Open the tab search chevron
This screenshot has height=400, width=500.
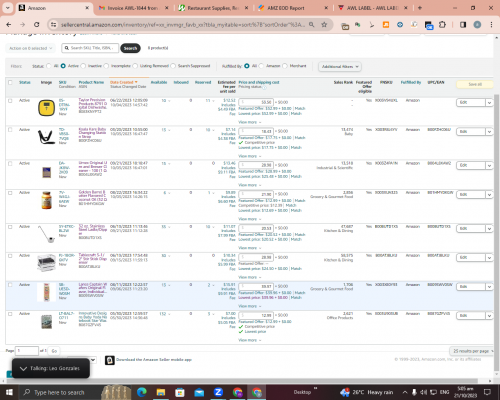[x=8, y=8]
